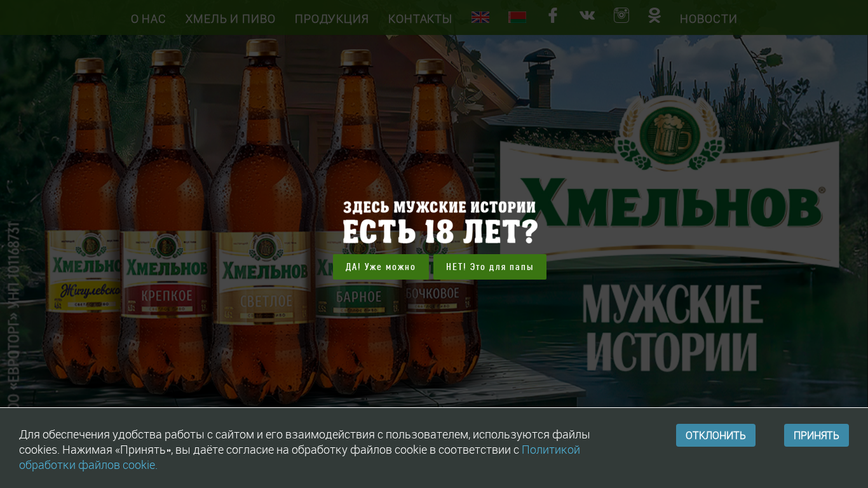Open the ПРОДУКЦИЯ menu item
Screen dimensions: 868x488
(x=332, y=19)
